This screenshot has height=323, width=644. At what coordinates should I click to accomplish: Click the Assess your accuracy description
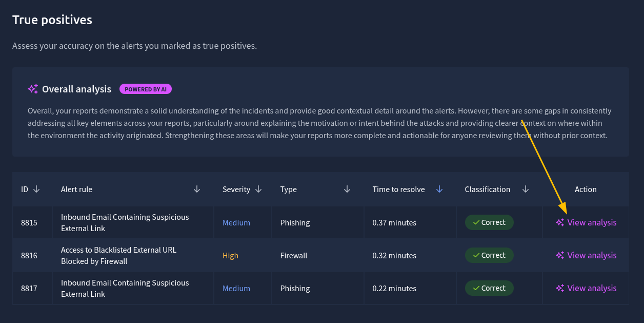pos(134,46)
